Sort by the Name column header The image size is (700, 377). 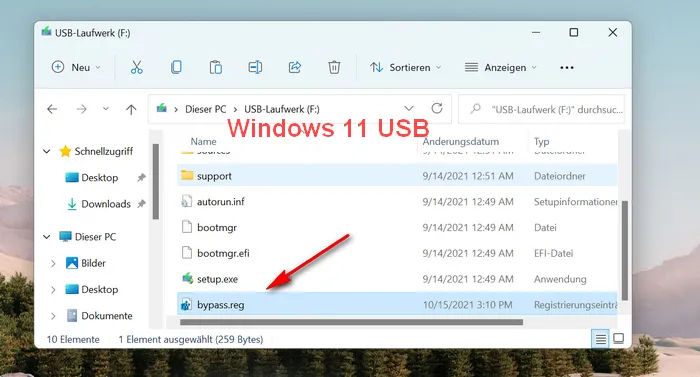(203, 142)
